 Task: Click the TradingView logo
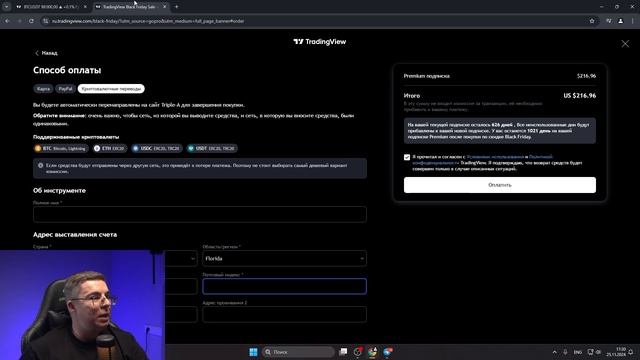click(320, 42)
